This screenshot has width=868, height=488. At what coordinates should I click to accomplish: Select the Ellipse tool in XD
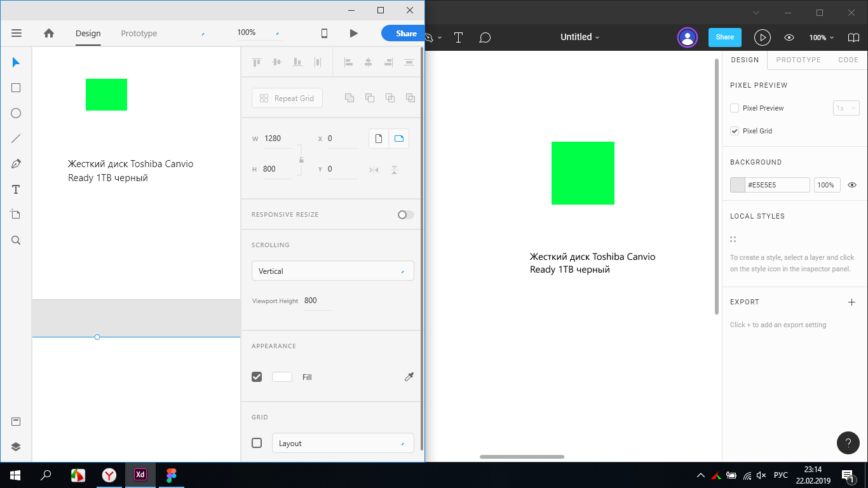(x=16, y=113)
